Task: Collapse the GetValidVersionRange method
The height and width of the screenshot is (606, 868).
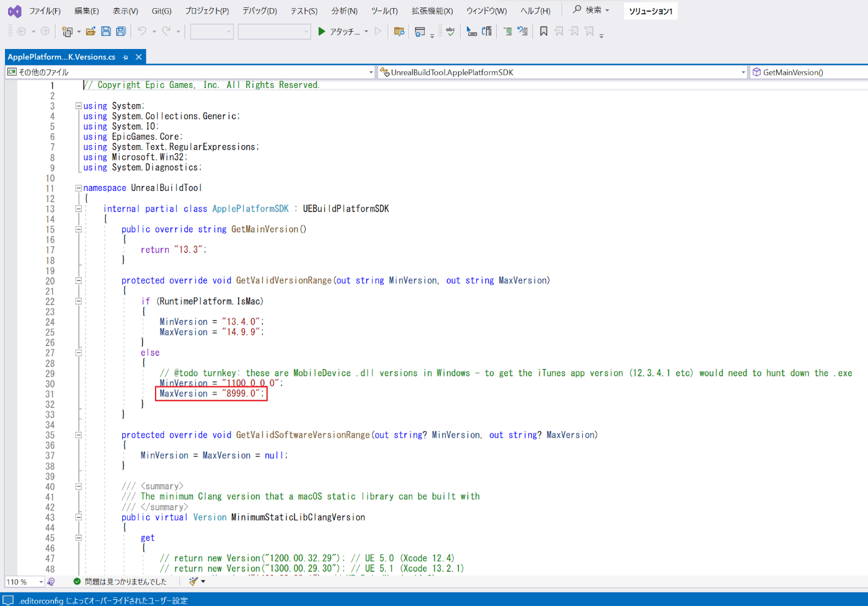Action: [x=79, y=281]
